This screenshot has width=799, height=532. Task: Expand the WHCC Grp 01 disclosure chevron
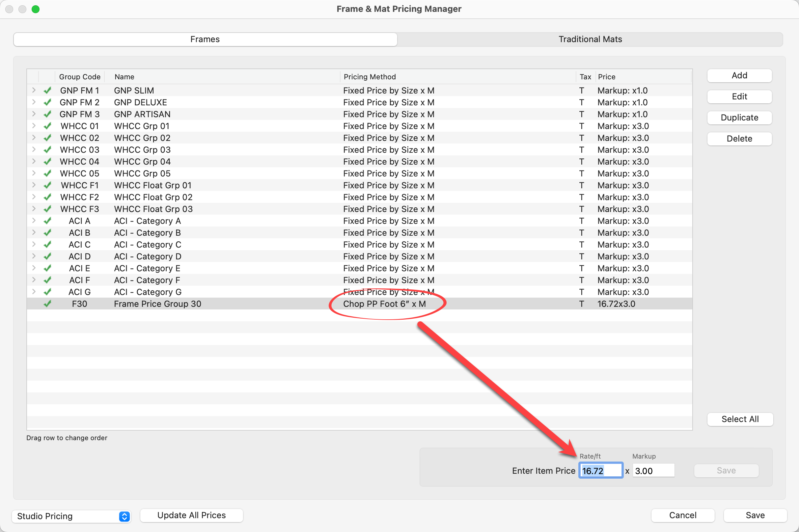click(34, 126)
